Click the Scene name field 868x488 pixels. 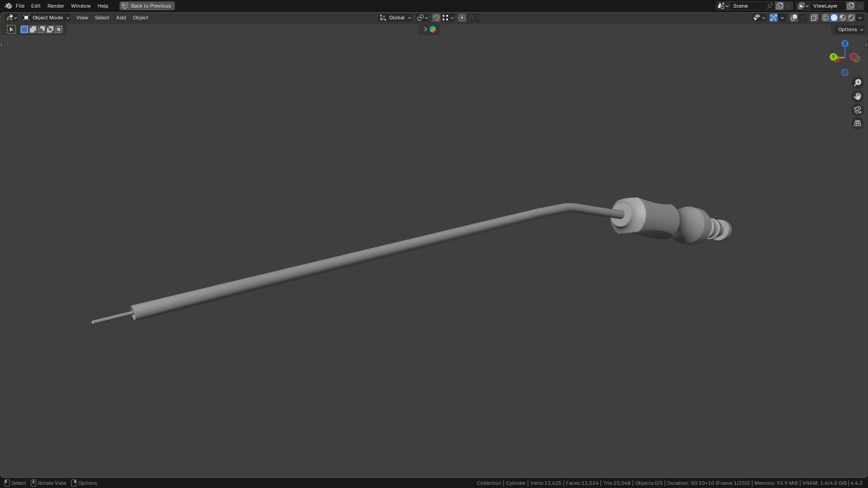pyautogui.click(x=748, y=6)
